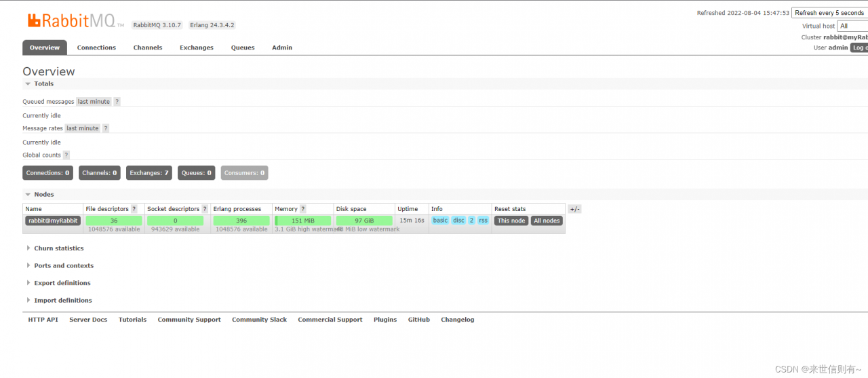Click the 151 MiB memory usage bar
Viewport: 868px width, 378px height.
302,221
